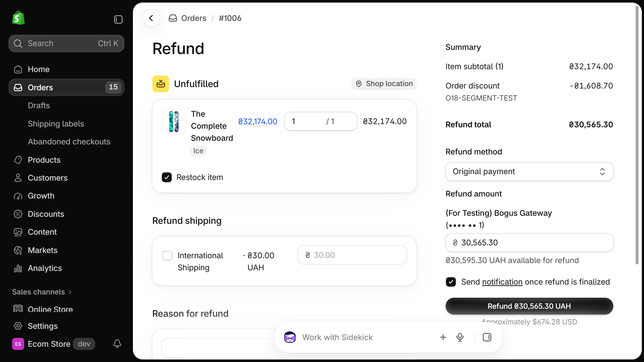This screenshot has height=362, width=644.
Task: Click the vertical page scrollbar
Action: 637,135
